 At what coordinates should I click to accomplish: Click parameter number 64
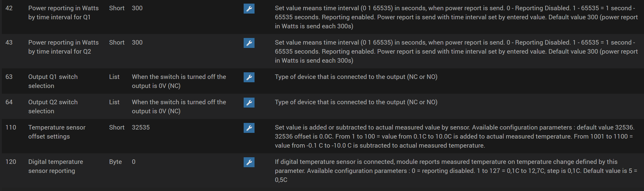click(9, 102)
